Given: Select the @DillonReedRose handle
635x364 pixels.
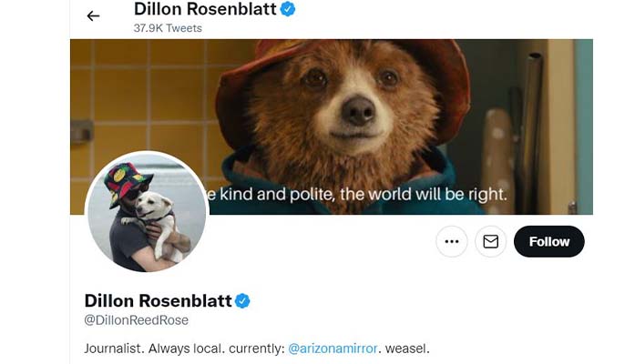Looking at the screenshot, I should click(x=136, y=320).
